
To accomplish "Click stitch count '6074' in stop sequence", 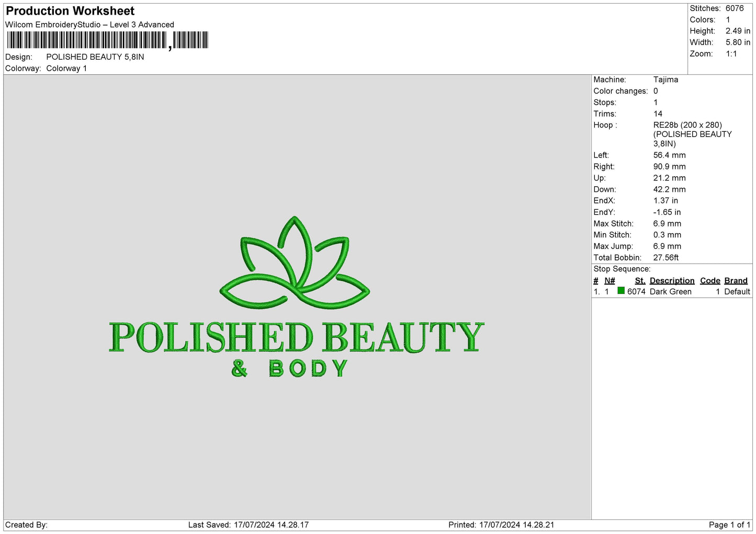I will (x=636, y=292).
